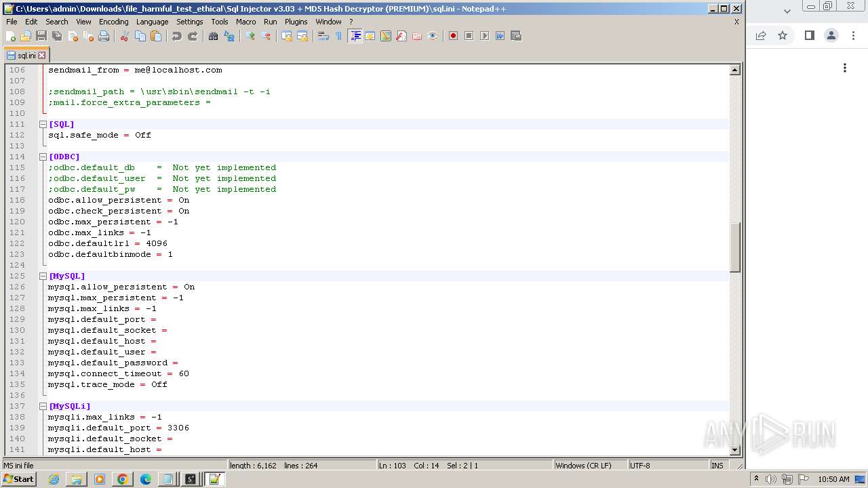This screenshot has width=868, height=488.
Task: Undo the last change via toolbar
Action: tap(177, 36)
